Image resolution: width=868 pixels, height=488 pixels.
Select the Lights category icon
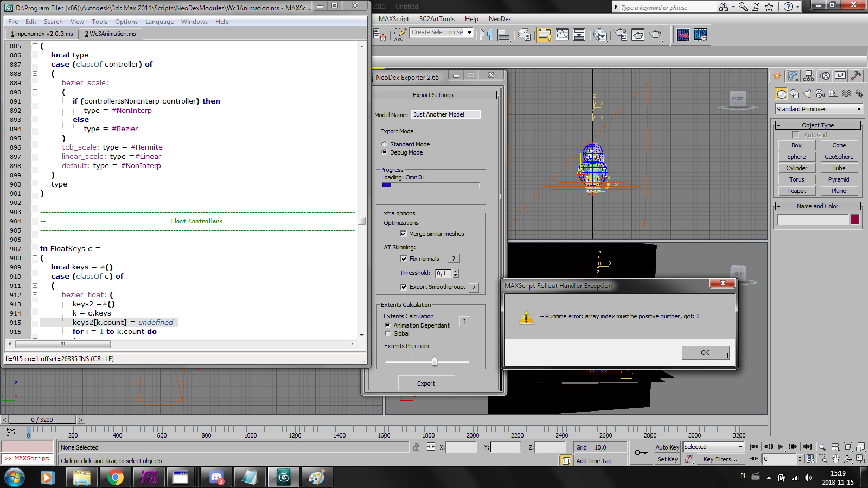click(807, 94)
